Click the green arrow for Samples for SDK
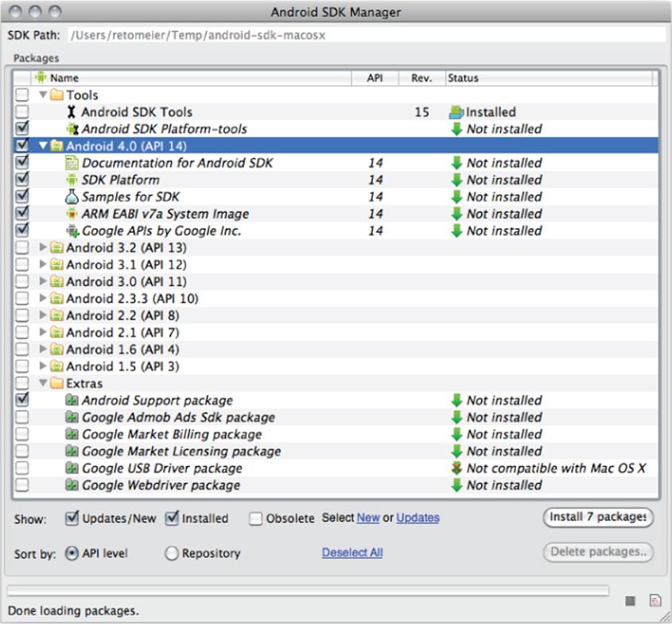This screenshot has height=624, width=672. click(456, 197)
